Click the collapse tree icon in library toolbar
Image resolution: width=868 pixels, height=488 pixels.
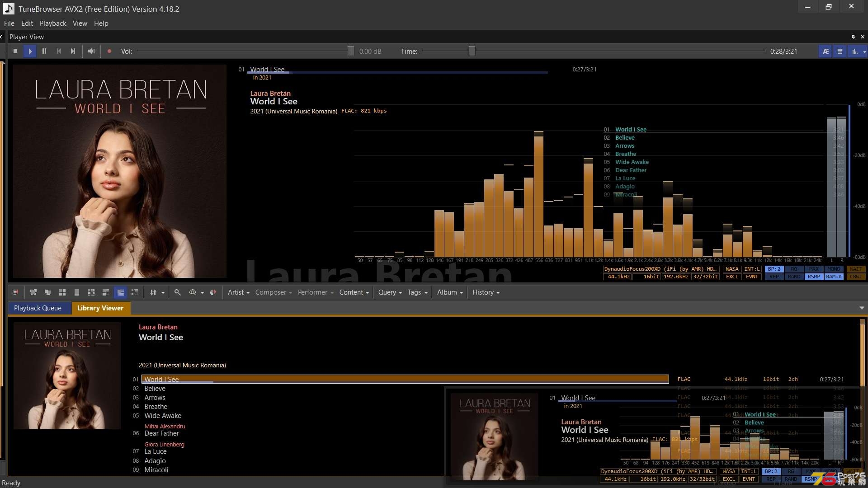click(x=48, y=292)
